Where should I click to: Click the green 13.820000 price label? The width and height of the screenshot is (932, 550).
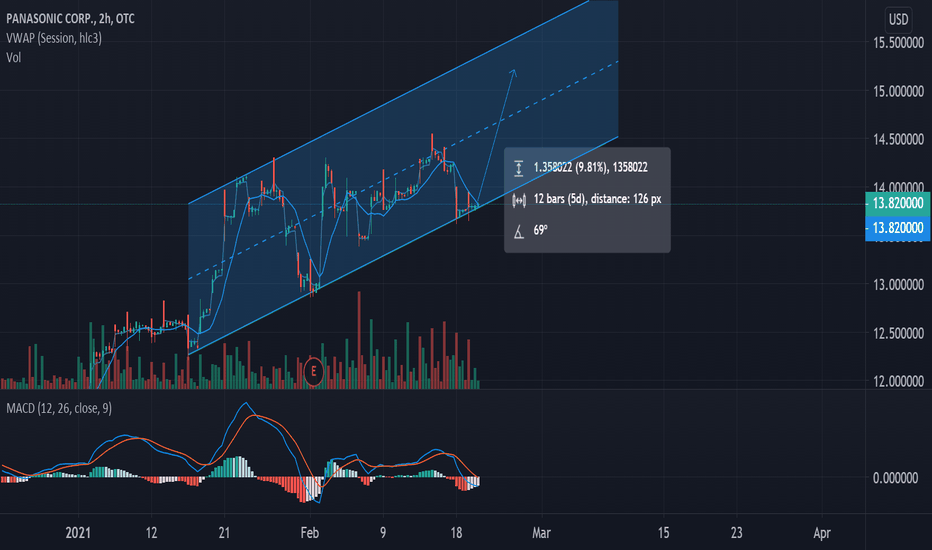click(x=898, y=203)
